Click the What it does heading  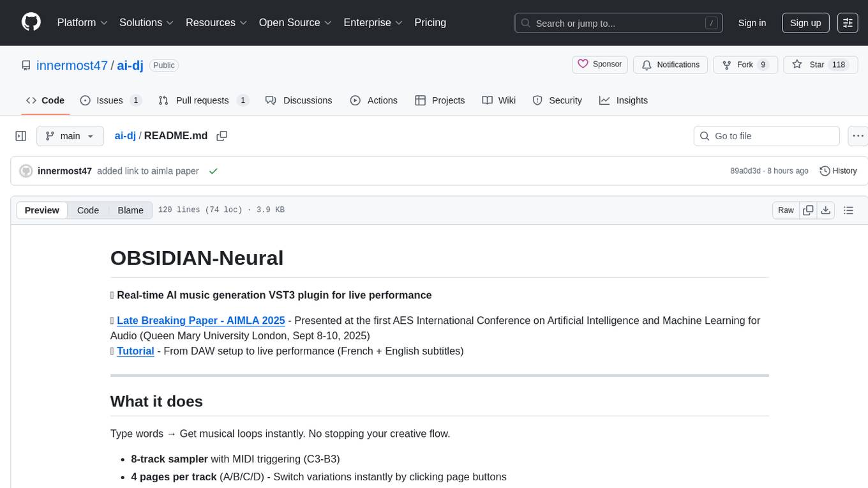pyautogui.click(x=156, y=401)
